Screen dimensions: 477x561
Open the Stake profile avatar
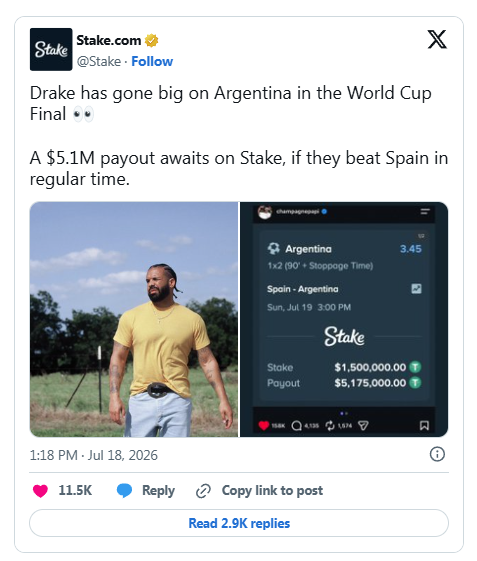coord(51,49)
